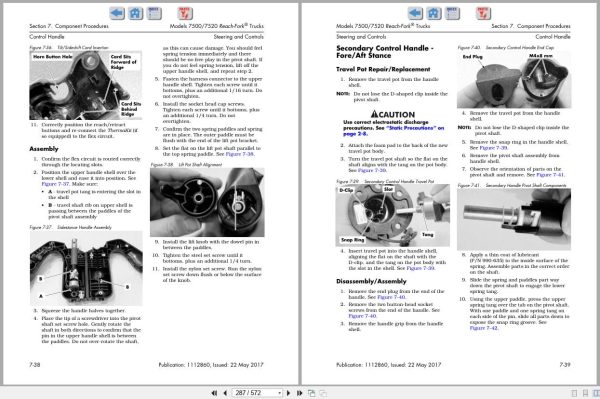Click the red parts icon on page 7-38

[x=185, y=13]
